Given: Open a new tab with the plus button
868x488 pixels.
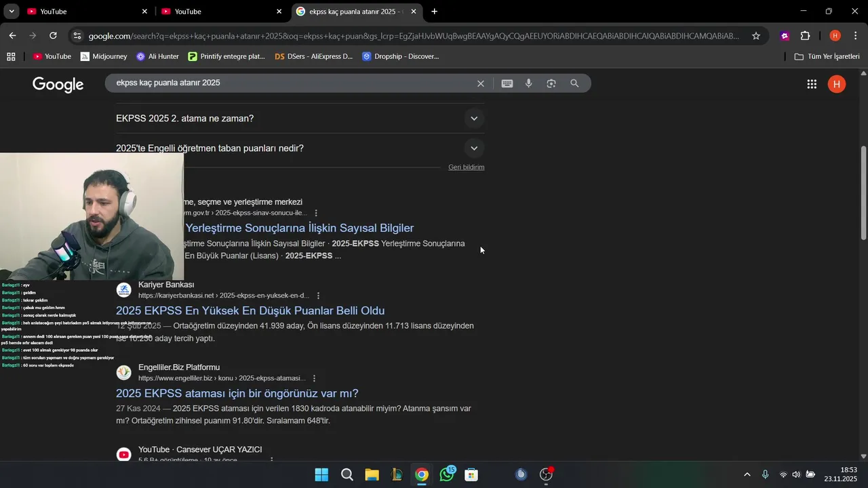Looking at the screenshot, I should (x=434, y=12).
